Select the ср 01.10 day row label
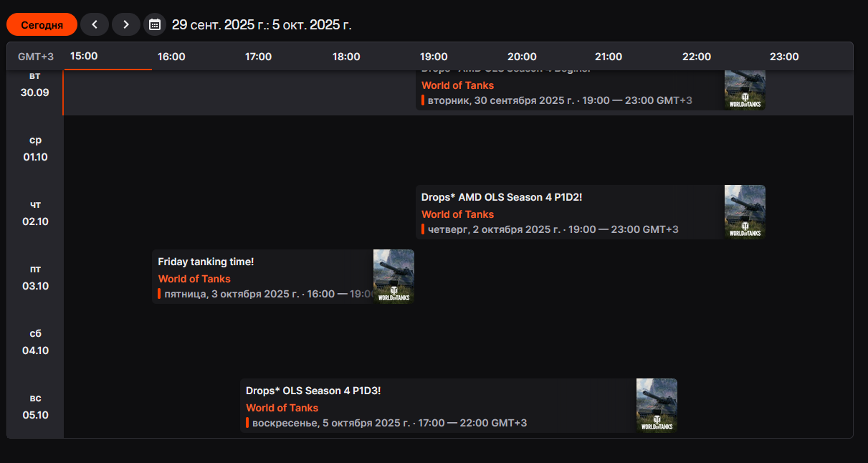The height and width of the screenshot is (463, 868). coord(36,148)
